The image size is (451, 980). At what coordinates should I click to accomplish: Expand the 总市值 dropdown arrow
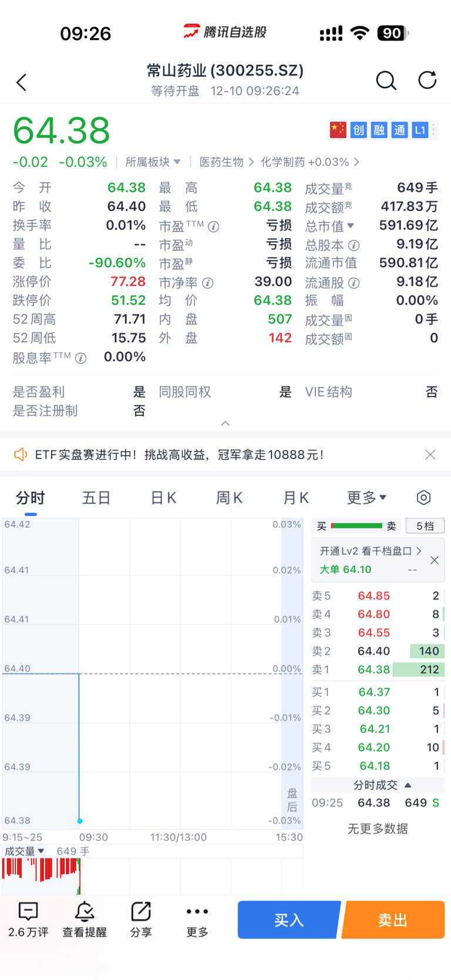(351, 225)
